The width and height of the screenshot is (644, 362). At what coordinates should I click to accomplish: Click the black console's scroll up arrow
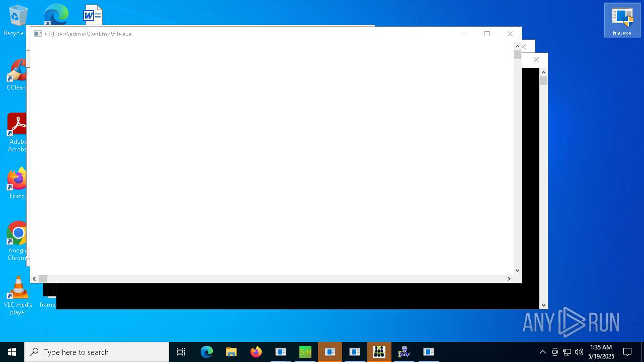tap(543, 72)
